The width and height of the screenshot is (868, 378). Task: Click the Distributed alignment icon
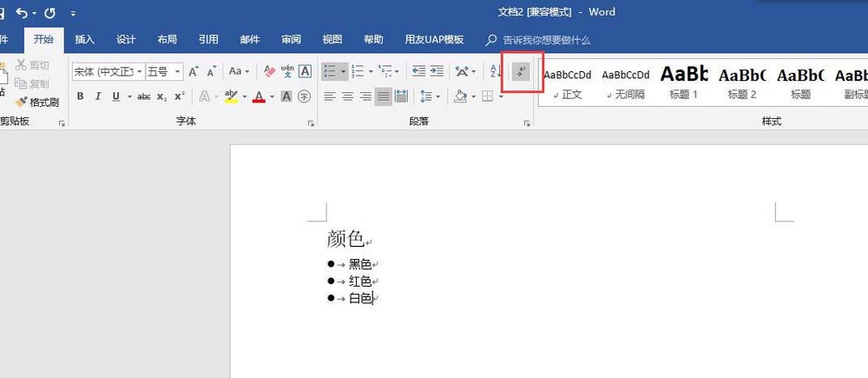tap(401, 96)
